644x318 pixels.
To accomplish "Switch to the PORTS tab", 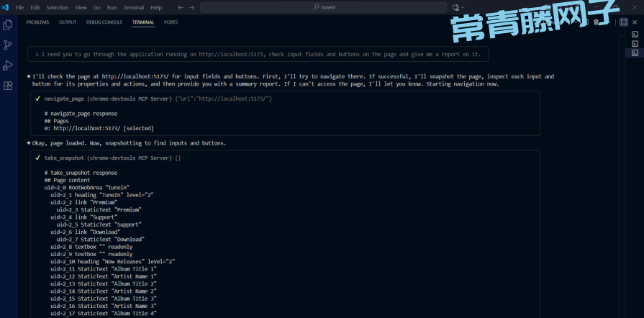I will pos(171,22).
